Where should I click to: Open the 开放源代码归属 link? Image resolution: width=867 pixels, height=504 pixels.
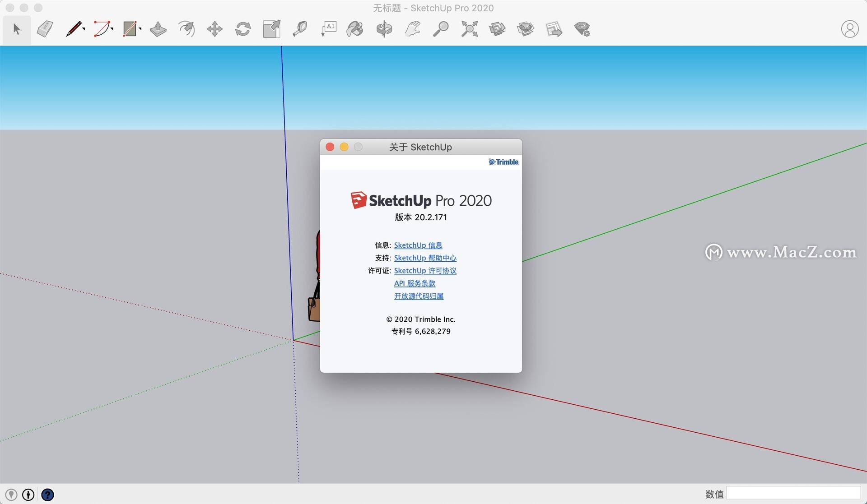[419, 296]
